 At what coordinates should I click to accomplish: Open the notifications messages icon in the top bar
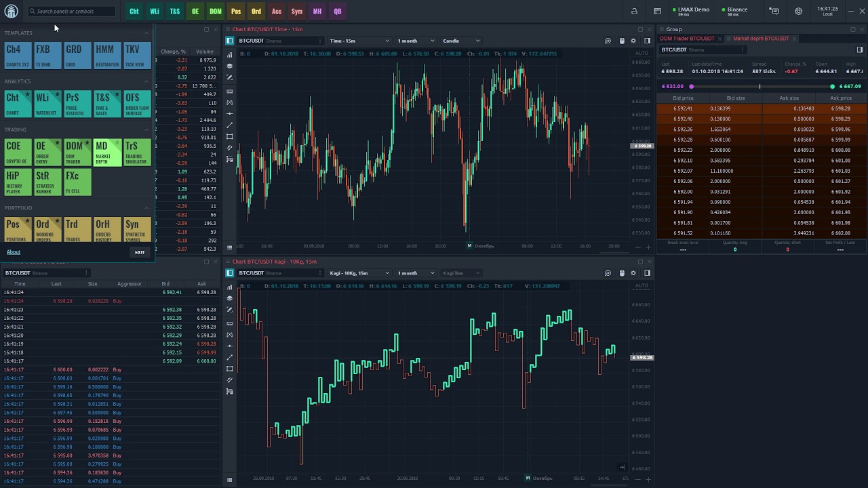[x=774, y=11]
